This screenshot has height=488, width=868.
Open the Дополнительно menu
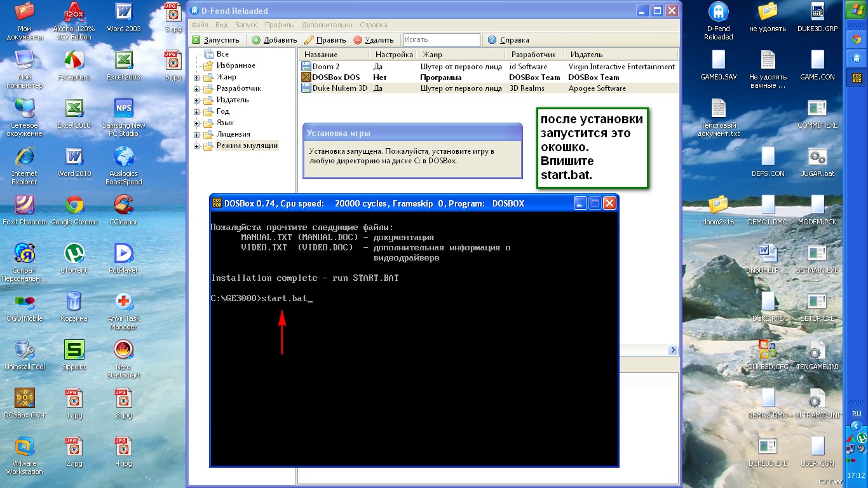pyautogui.click(x=327, y=25)
